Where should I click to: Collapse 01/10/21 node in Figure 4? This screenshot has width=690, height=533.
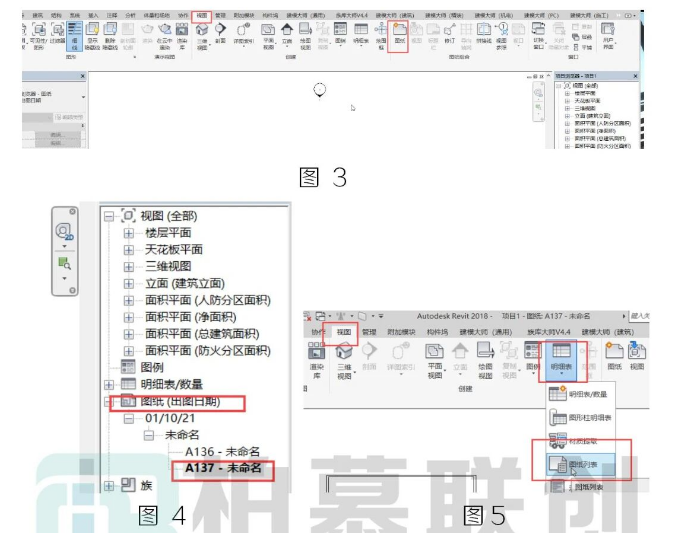128,418
